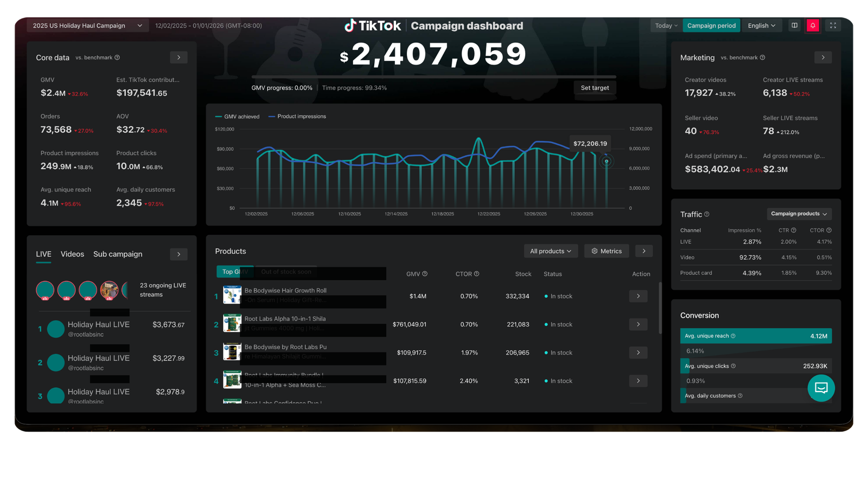This screenshot has height=488, width=868.
Task: Click the Traffic info help icon
Action: coord(706,214)
